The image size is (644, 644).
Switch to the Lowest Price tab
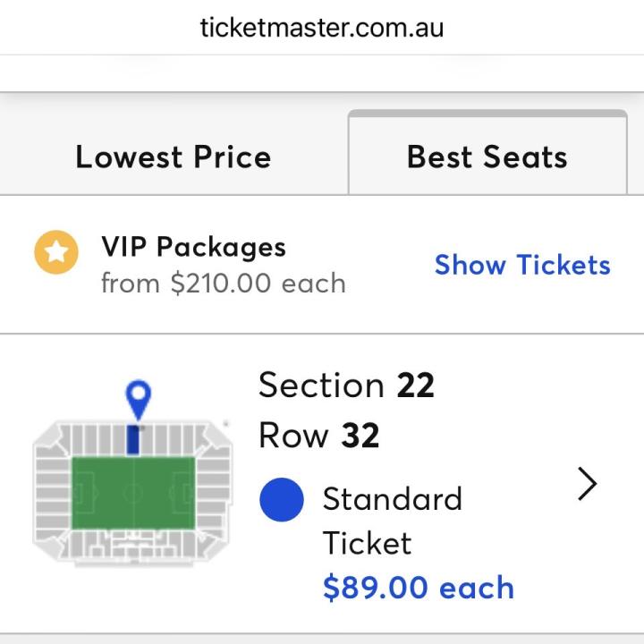point(173,157)
